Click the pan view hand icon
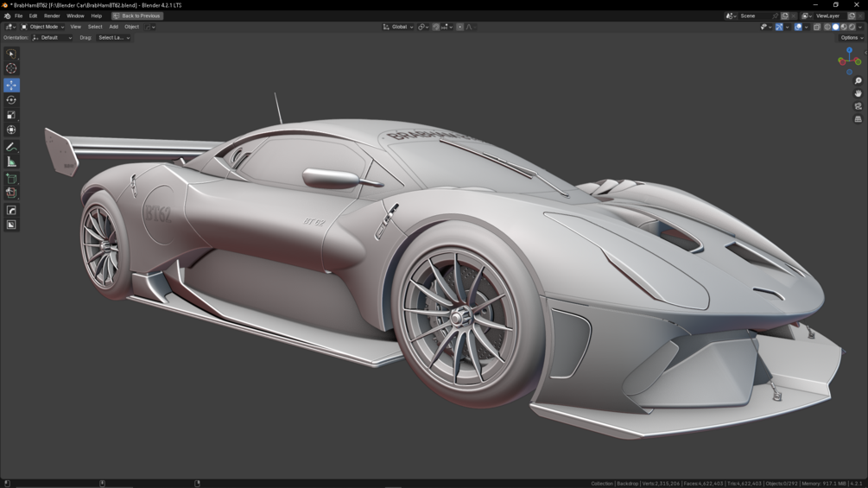 click(858, 93)
